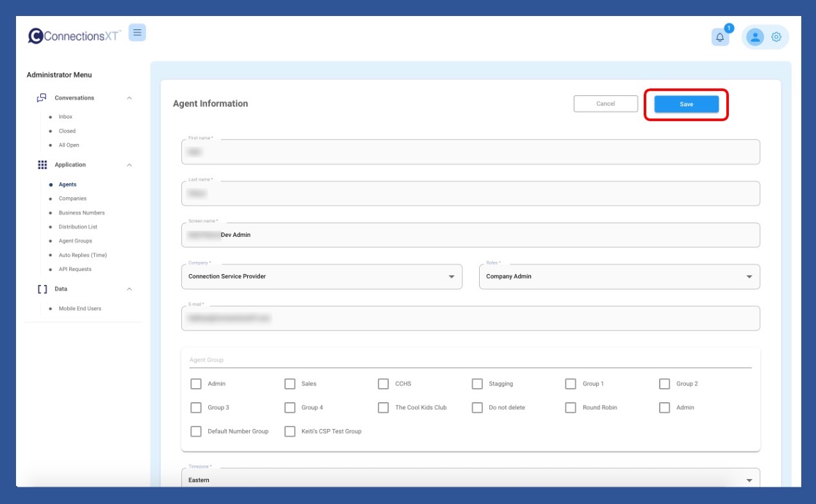Viewport: 816px width, 504px height.
Task: Click the user profile avatar icon
Action: 756,37
